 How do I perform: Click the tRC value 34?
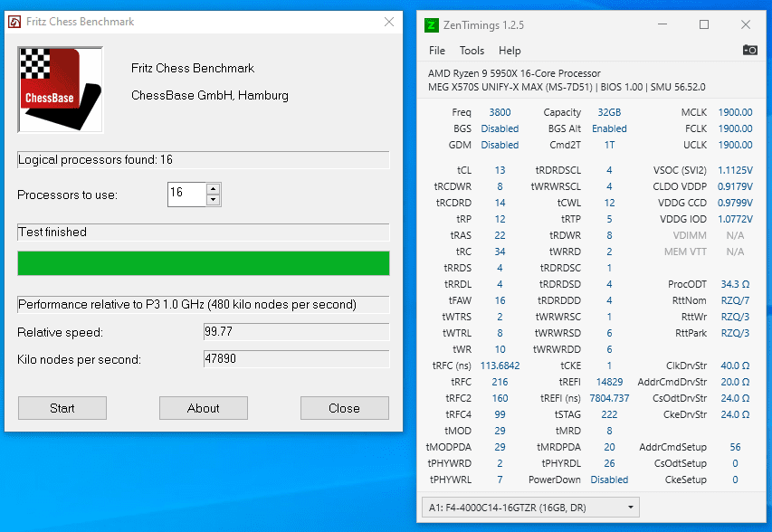point(500,252)
